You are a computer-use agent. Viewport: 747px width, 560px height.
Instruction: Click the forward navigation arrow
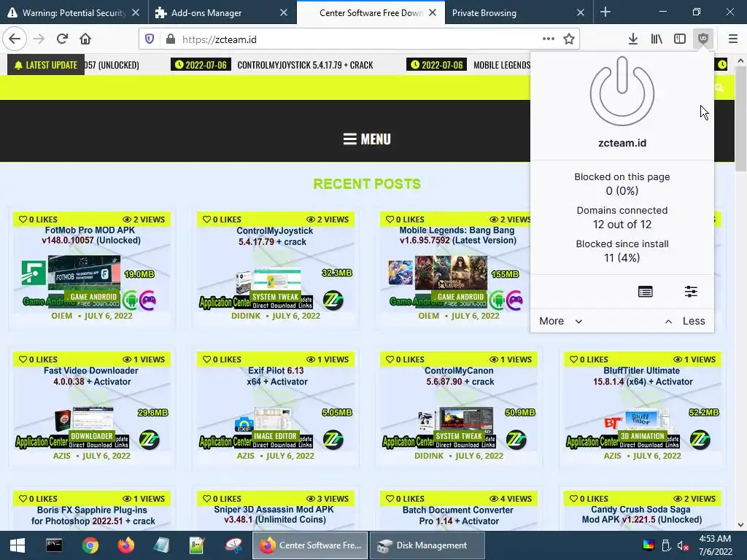[x=39, y=39]
